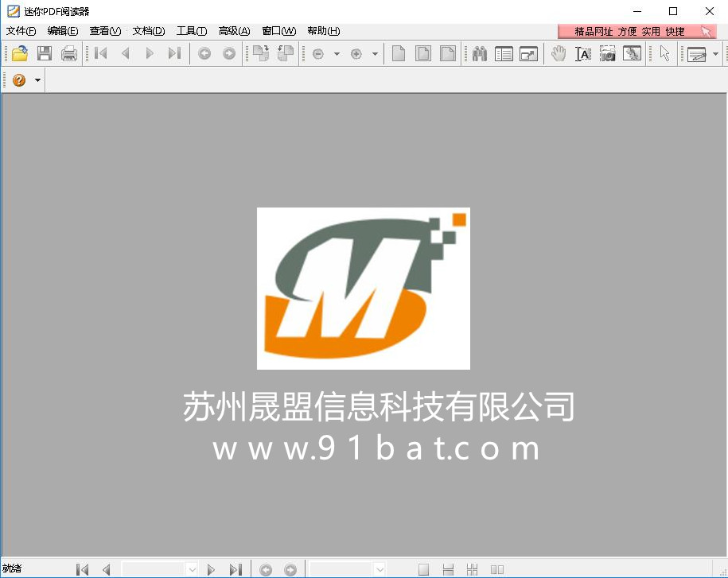Switch to facing two-page layout in the status bar
The image size is (728, 578).
coord(496,569)
